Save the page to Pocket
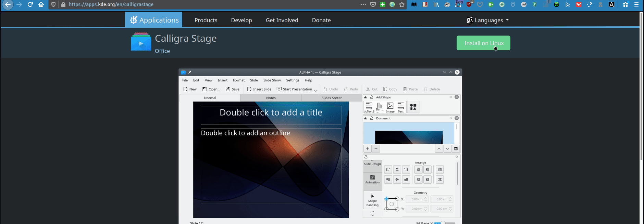644x224 pixels. click(x=373, y=4)
